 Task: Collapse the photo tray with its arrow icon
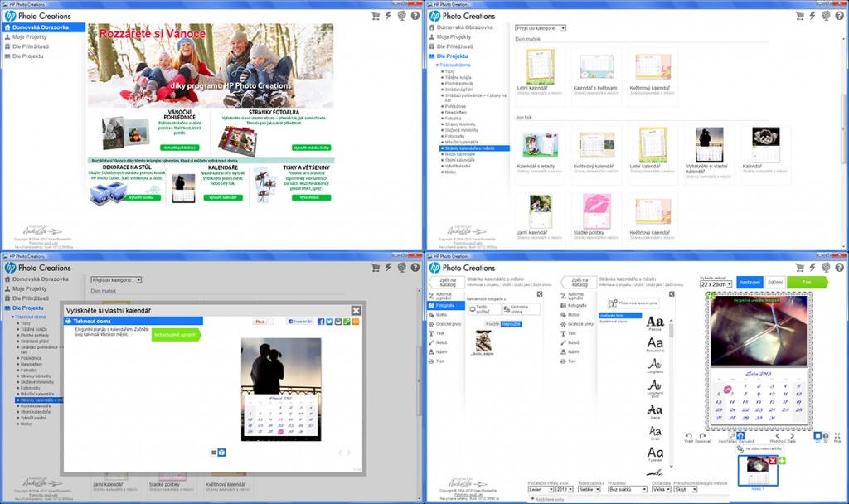(x=540, y=294)
